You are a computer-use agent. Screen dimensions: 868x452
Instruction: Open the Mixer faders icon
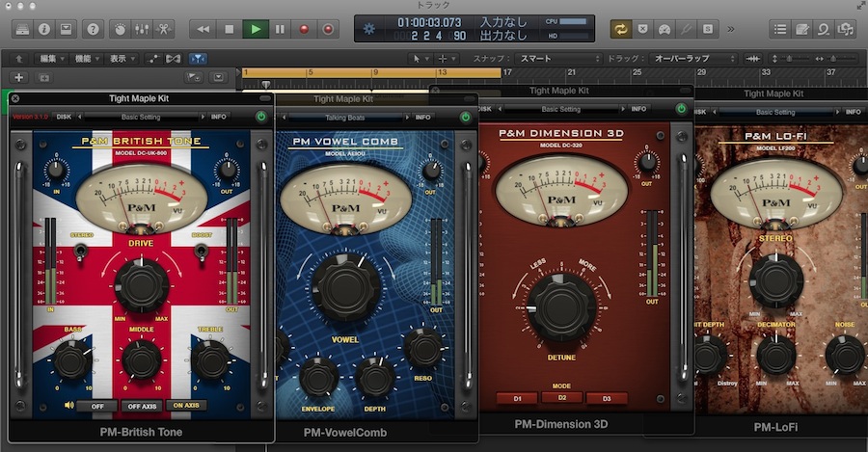142,29
